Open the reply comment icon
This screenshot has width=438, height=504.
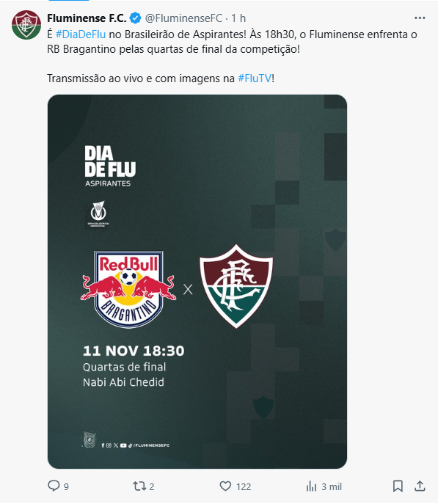(x=54, y=486)
